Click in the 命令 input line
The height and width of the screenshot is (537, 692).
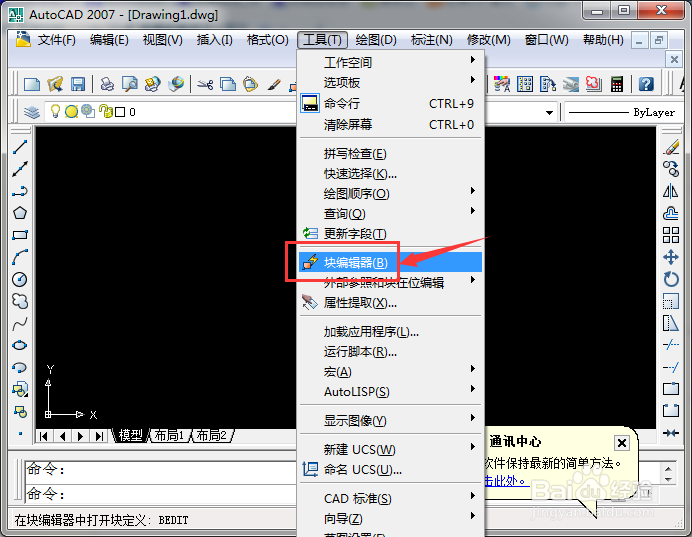tap(161, 494)
